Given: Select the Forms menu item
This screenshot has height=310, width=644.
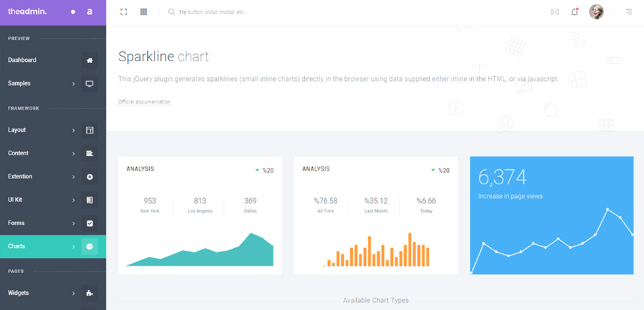Looking at the screenshot, I should [53, 223].
